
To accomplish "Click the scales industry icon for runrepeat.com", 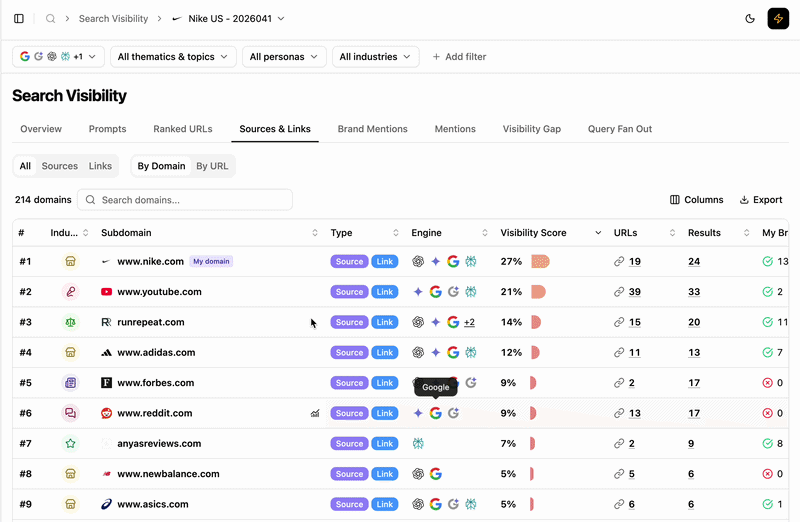I will (70, 322).
